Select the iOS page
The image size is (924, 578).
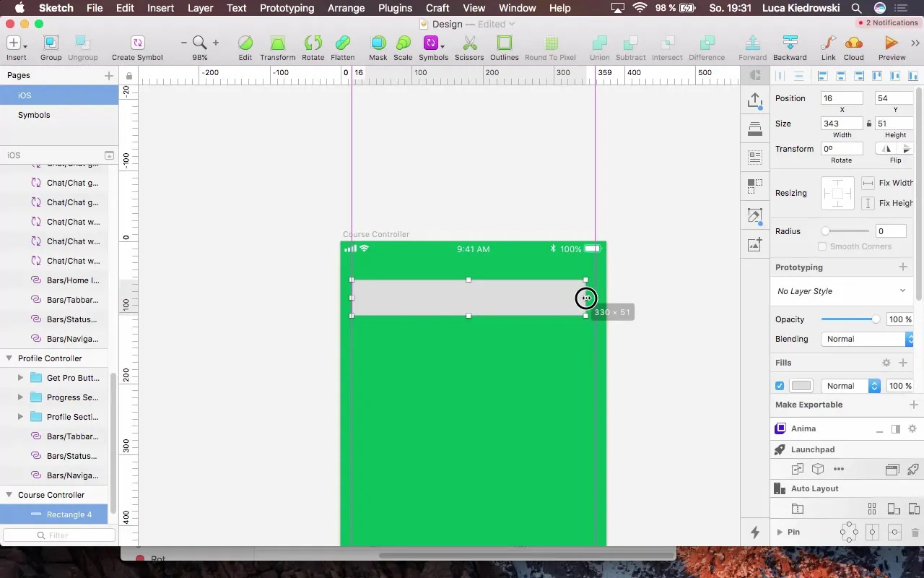pyautogui.click(x=59, y=95)
